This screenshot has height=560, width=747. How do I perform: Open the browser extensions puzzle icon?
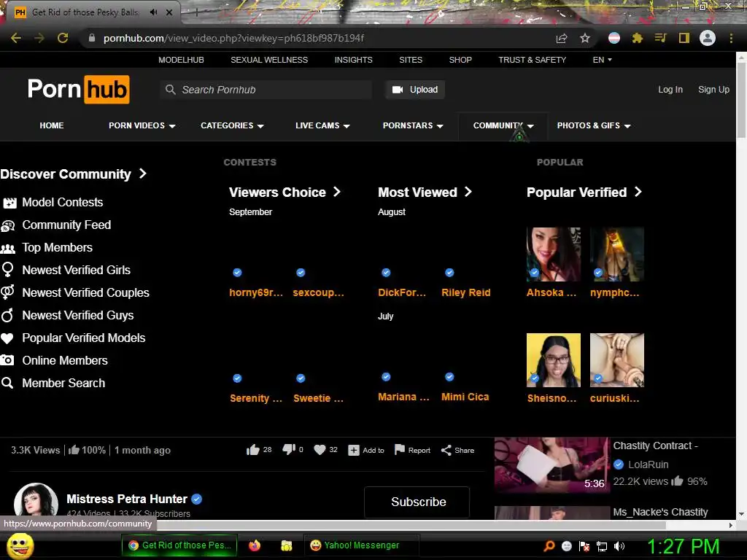click(x=638, y=38)
